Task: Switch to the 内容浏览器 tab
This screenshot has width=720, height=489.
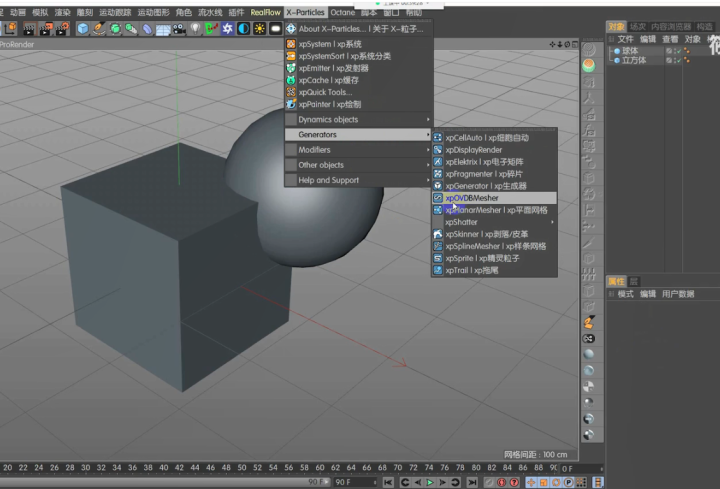Action: pyautogui.click(x=670, y=27)
